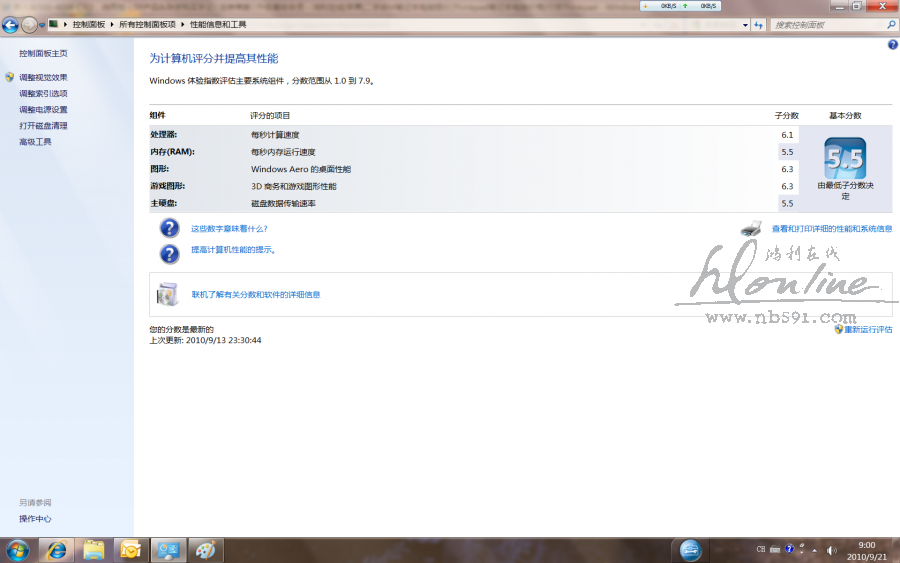Click the address bar refresh button
Image resolution: width=900 pixels, height=563 pixels.
[x=759, y=25]
